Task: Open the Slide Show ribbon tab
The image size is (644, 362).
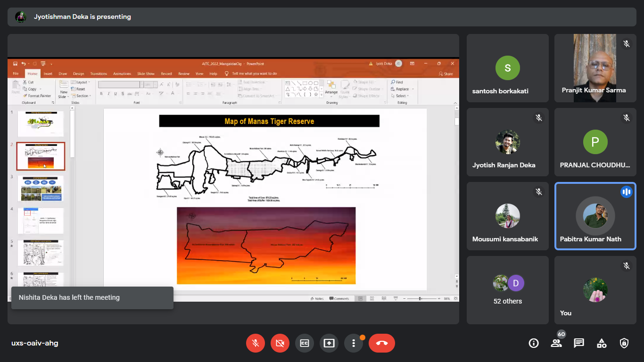Action: 146,74
